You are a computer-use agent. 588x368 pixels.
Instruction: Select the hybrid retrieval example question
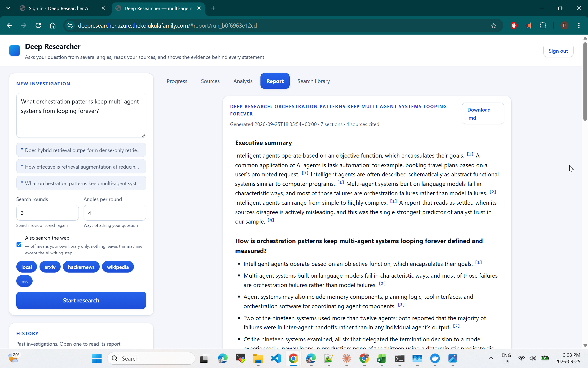coord(81,150)
